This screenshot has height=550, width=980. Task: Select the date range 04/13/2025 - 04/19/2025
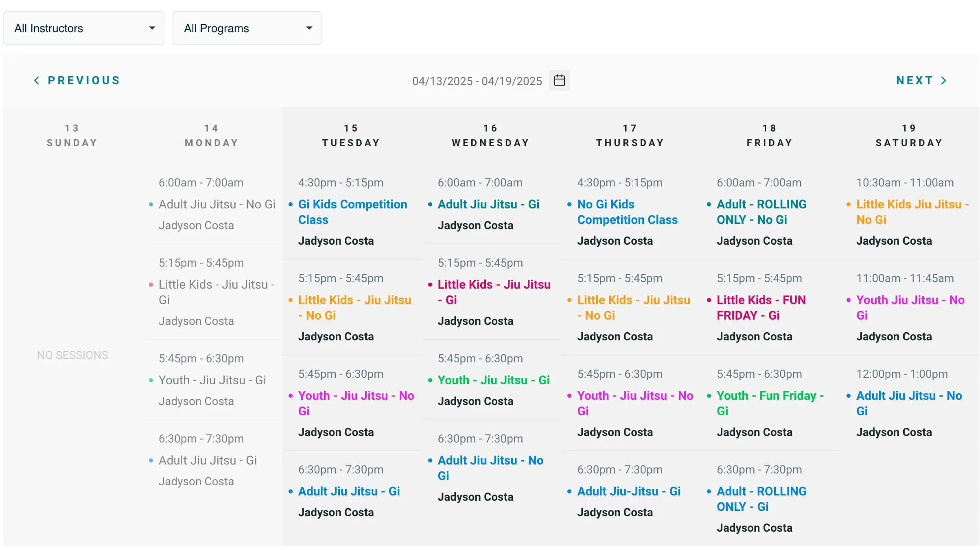click(477, 81)
